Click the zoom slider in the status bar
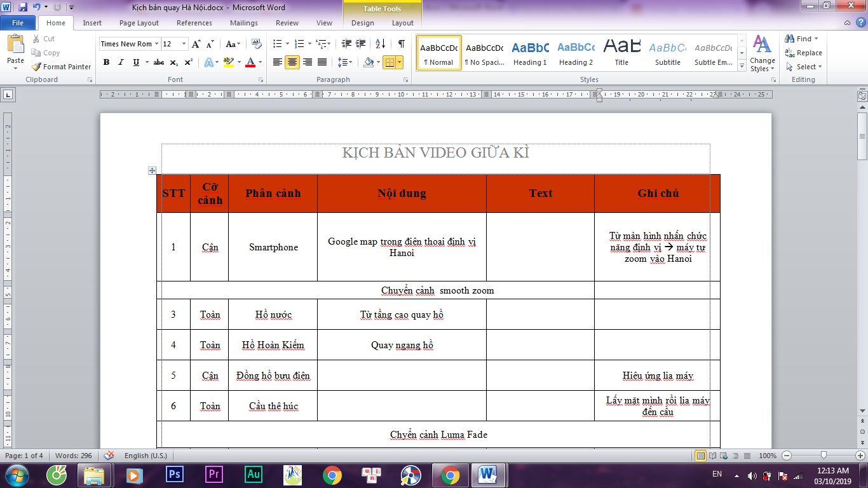Screen dimensions: 868x488 click(x=824, y=456)
